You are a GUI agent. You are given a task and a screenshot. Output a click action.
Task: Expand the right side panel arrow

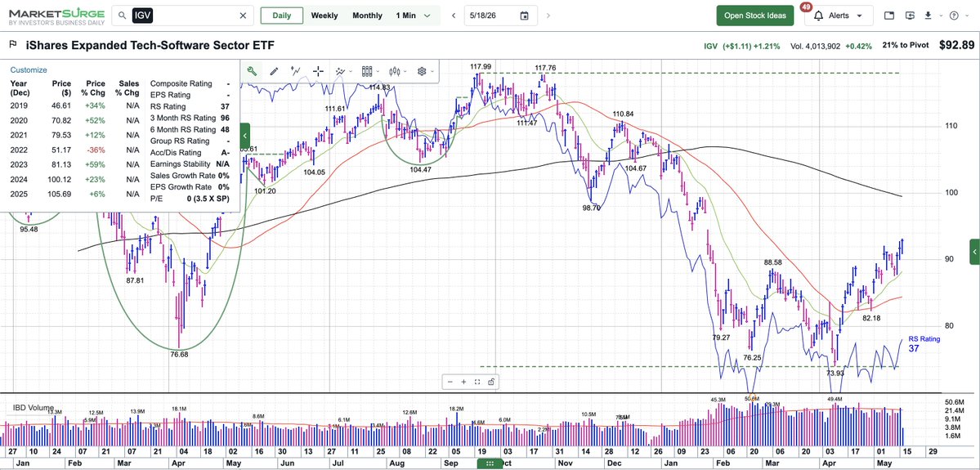tap(974, 252)
